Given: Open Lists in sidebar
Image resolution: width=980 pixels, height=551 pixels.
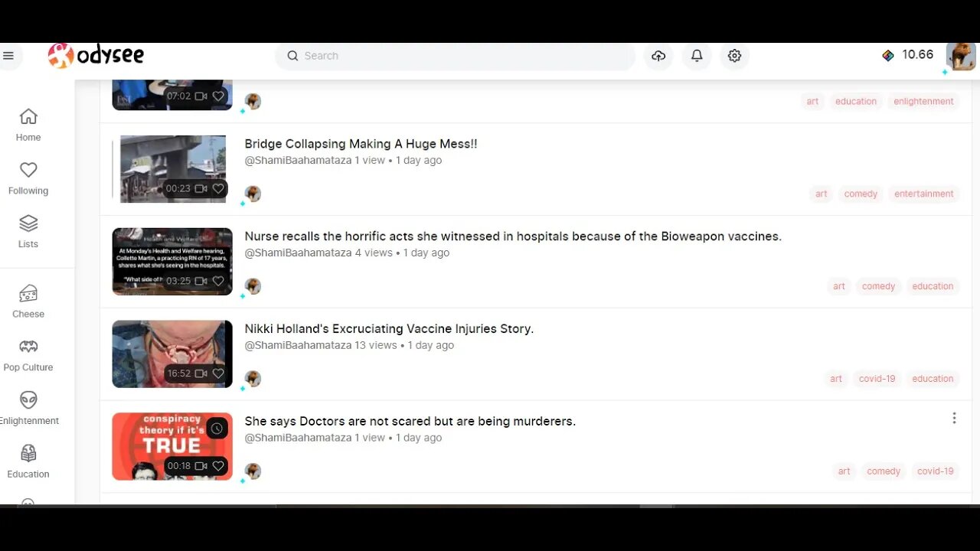Looking at the screenshot, I should click(28, 232).
